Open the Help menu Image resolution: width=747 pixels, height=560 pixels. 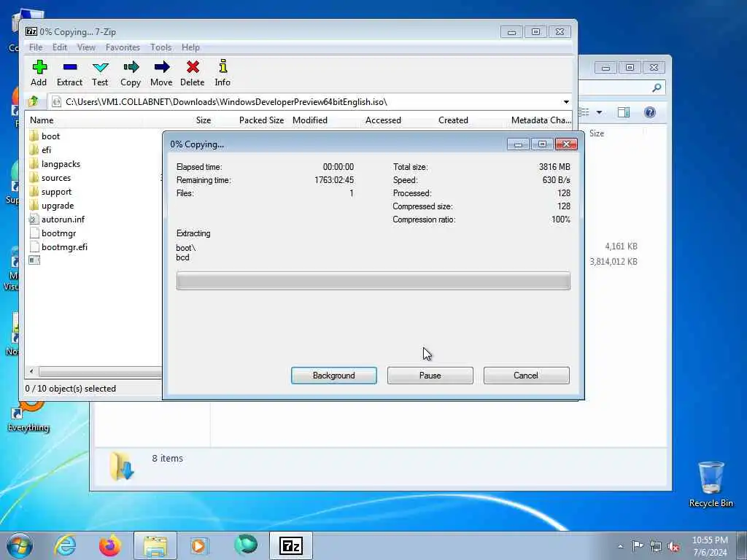tap(190, 47)
